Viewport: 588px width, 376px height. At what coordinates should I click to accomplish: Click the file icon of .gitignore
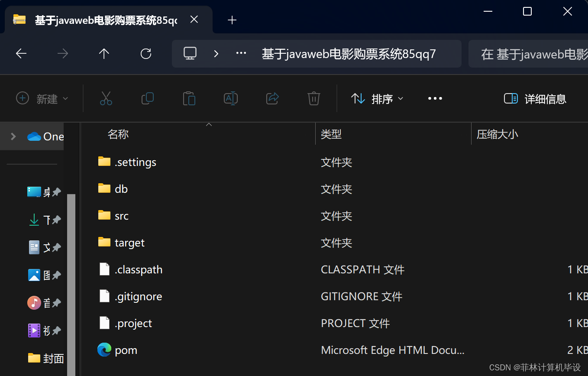pos(104,296)
